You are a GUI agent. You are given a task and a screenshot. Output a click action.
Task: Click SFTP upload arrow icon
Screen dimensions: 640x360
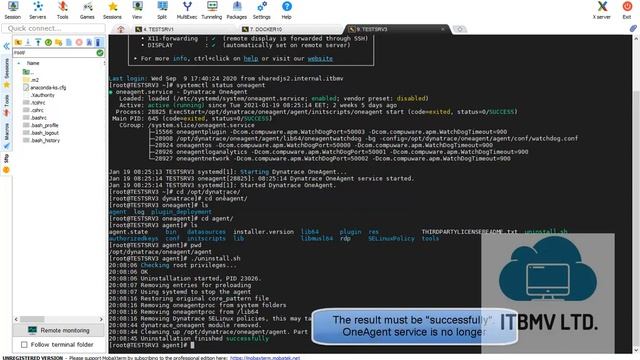point(38,42)
